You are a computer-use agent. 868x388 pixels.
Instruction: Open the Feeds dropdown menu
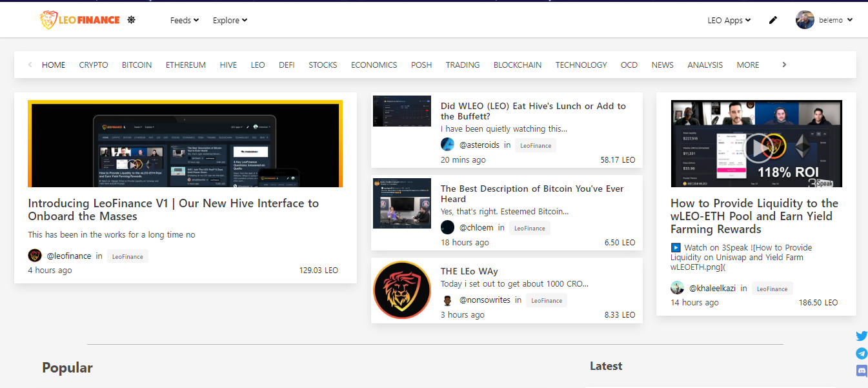pos(185,20)
